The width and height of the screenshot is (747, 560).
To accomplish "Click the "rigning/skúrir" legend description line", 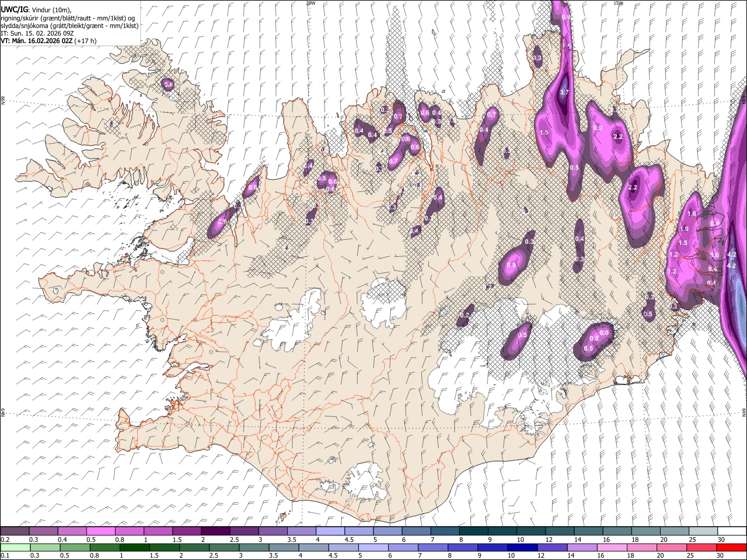I will click(69, 18).
